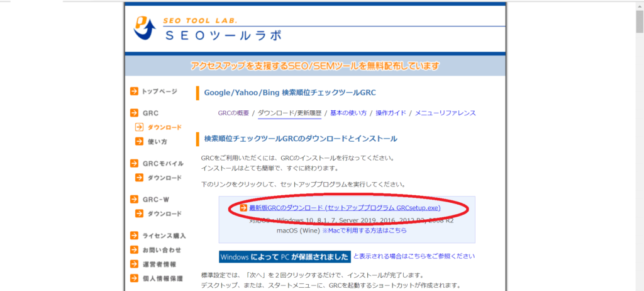Open メニューリファレンス link

point(445,113)
